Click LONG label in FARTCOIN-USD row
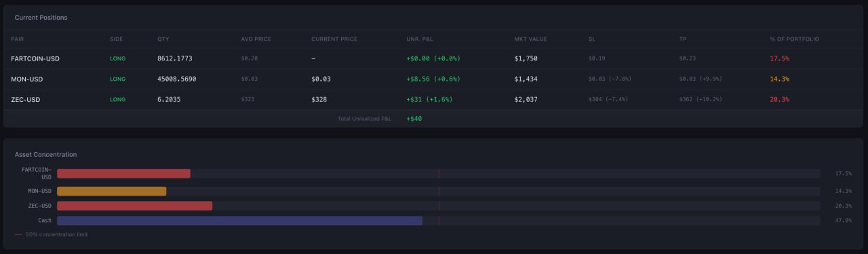The width and height of the screenshot is (868, 254). [117, 59]
